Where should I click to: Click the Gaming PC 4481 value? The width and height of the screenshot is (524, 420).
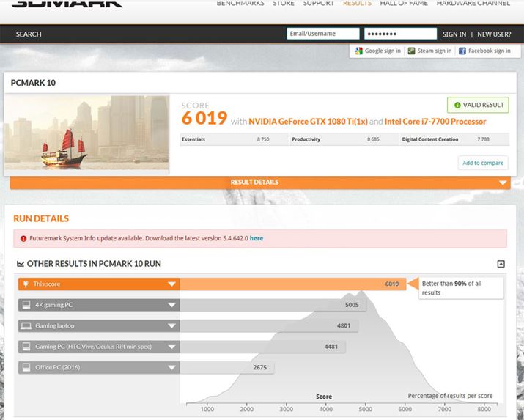(x=331, y=347)
